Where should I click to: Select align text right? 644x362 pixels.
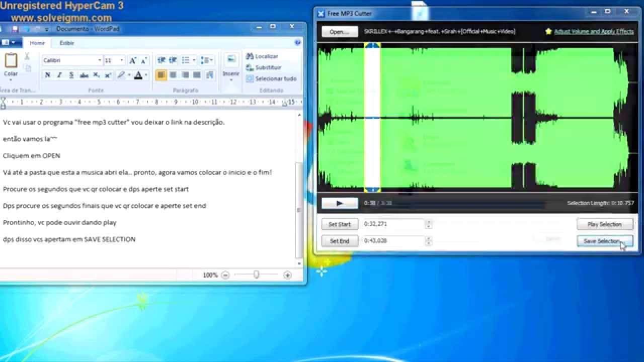185,75
